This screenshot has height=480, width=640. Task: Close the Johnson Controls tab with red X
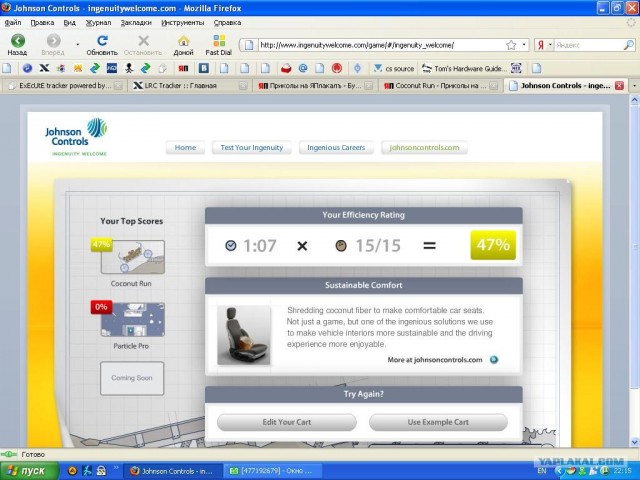619,86
